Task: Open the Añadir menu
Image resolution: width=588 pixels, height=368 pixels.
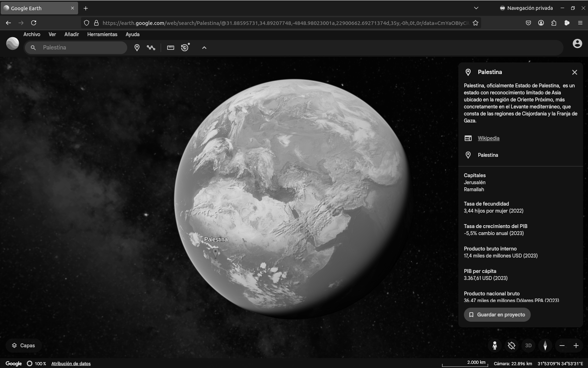Action: pos(71,34)
